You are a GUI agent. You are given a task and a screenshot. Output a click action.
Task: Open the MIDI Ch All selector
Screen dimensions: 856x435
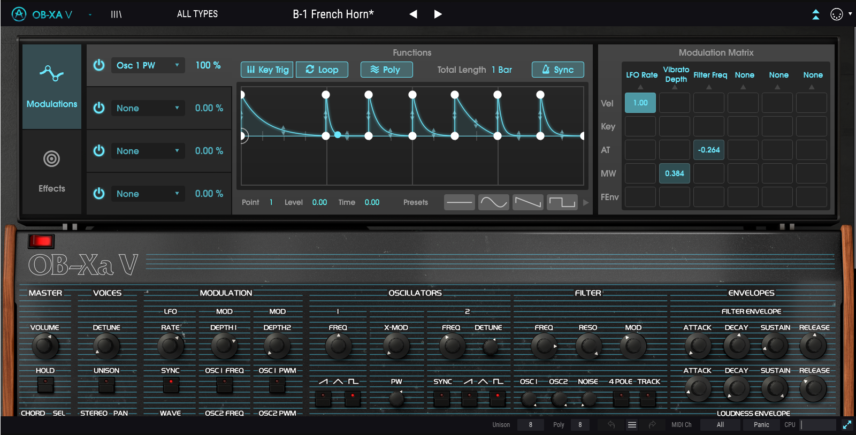click(x=720, y=425)
